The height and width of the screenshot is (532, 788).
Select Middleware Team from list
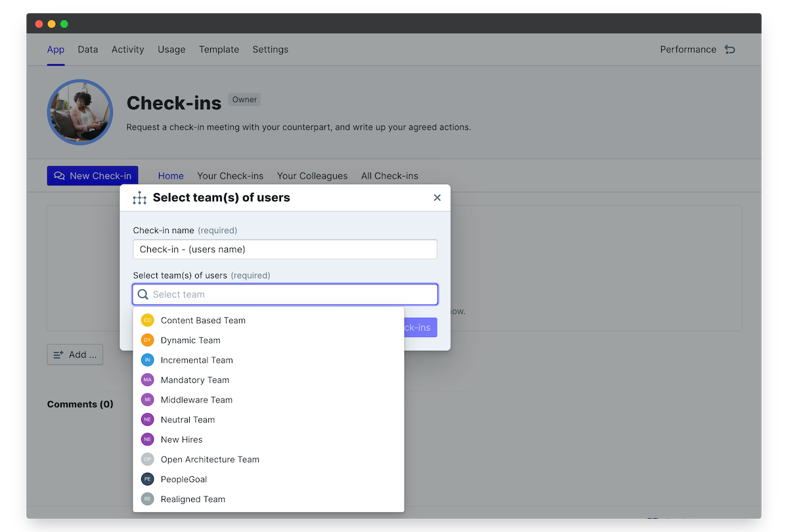click(x=269, y=399)
